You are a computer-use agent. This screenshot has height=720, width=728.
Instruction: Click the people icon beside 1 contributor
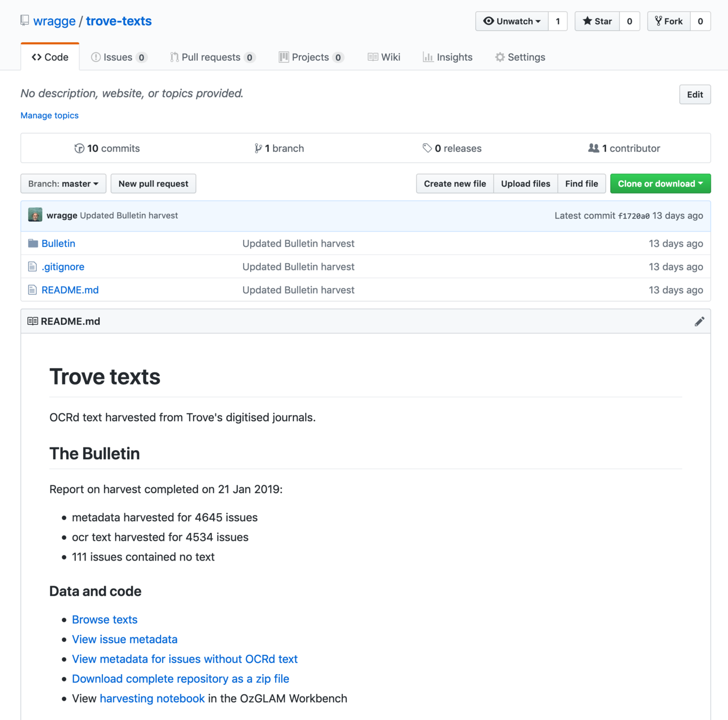click(594, 148)
